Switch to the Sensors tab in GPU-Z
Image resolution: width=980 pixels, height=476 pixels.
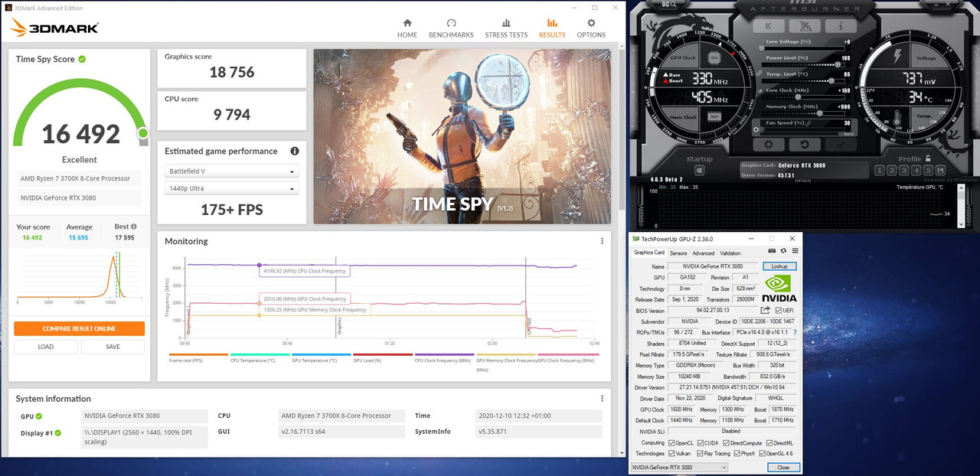click(678, 253)
